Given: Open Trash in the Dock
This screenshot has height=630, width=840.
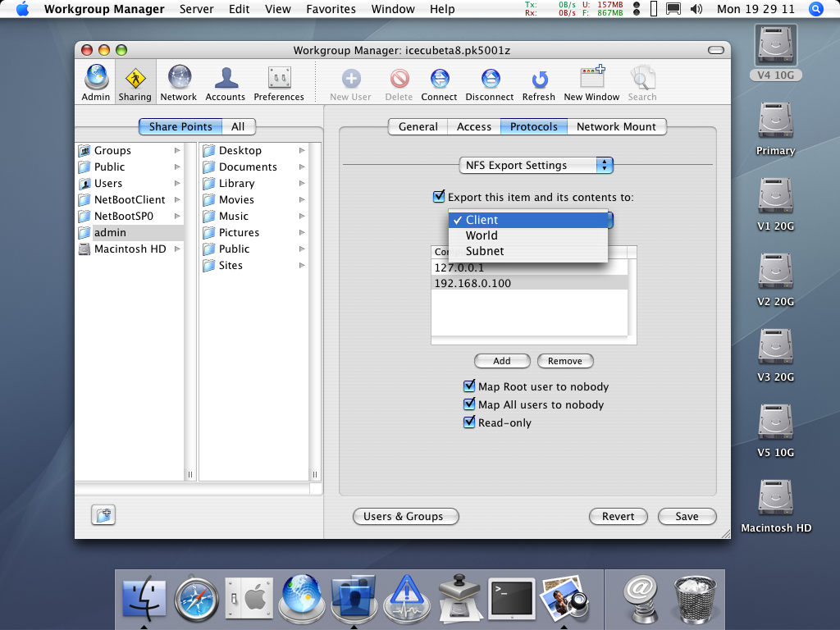Looking at the screenshot, I should [695, 600].
